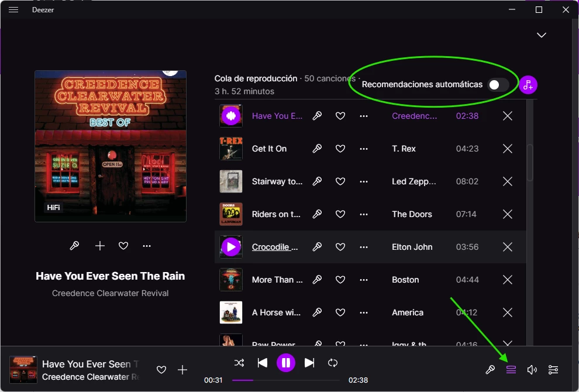Click the small album thumbnail in bottom bar
The image size is (579, 392).
[x=23, y=370]
